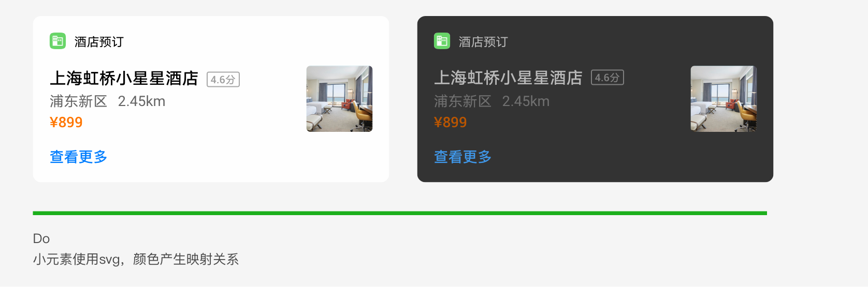Click the ¥899 price in dark card
Image resolution: width=868 pixels, height=287 pixels.
coord(450,123)
